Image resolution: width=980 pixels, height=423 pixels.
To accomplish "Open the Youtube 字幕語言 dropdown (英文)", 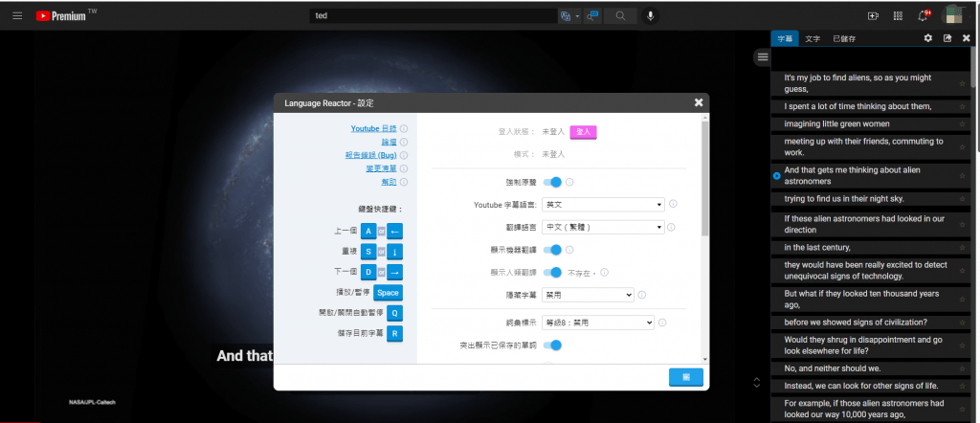I will tap(603, 204).
